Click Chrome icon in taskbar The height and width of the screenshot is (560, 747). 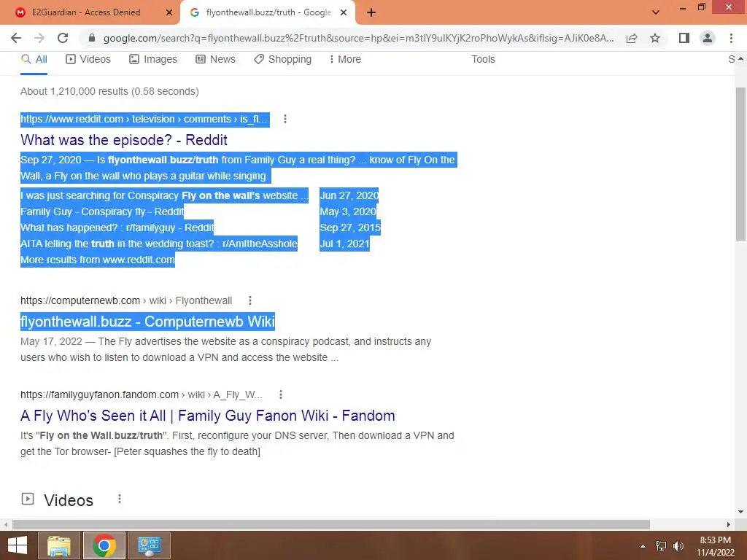click(104, 545)
